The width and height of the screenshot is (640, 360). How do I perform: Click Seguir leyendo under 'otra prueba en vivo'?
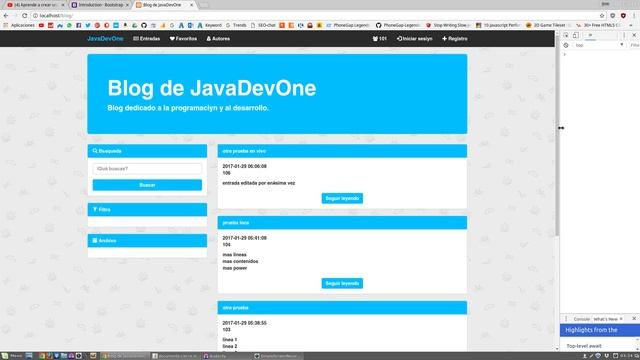coord(342,198)
